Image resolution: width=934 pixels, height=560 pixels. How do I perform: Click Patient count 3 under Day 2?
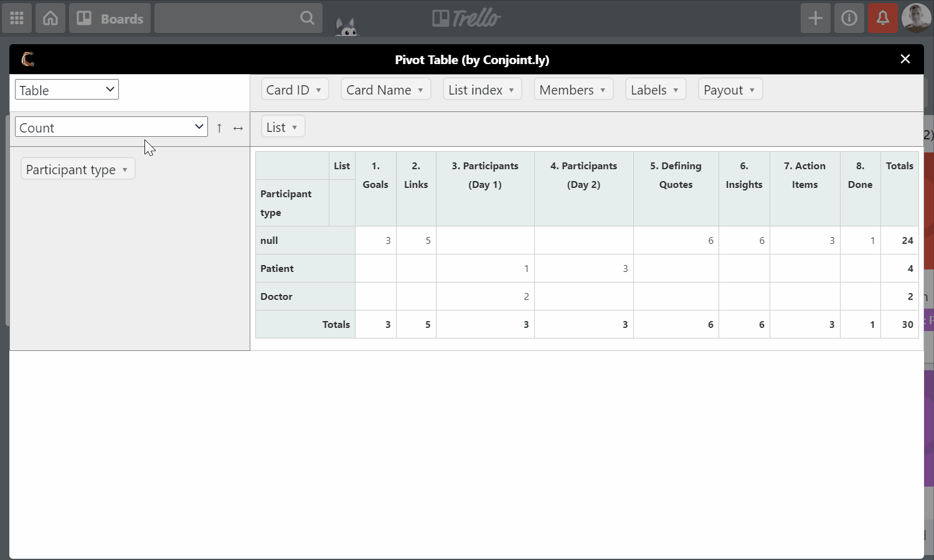point(584,268)
